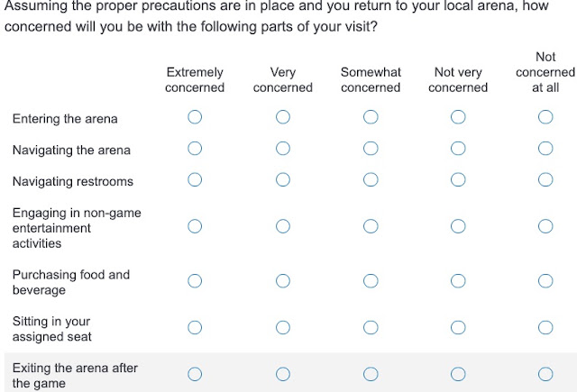Select Somewhat concerned for Navigating the arena
The width and height of the screenshot is (577, 392).
tap(371, 149)
